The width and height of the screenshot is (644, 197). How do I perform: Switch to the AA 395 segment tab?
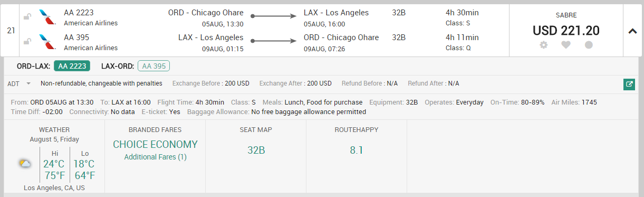[x=153, y=66]
